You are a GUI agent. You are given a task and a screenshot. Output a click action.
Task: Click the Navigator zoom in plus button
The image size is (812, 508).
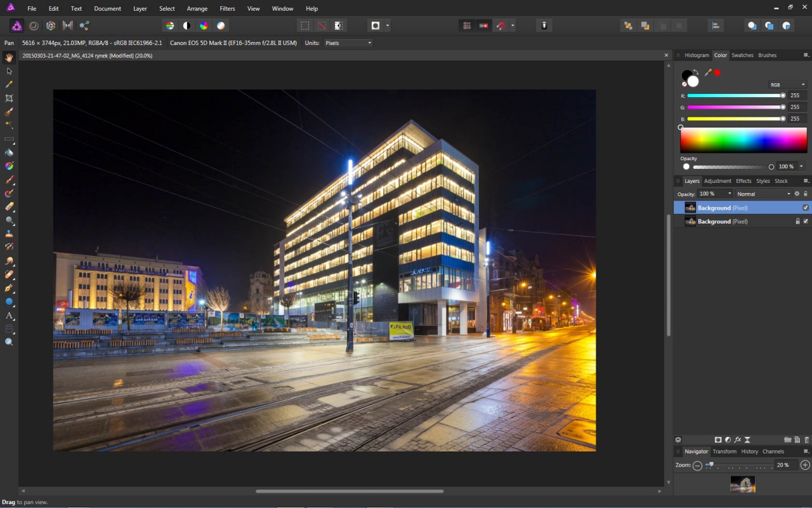coord(805,465)
